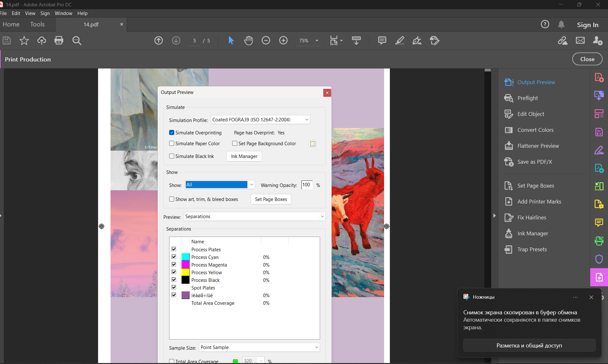Close Print Production toolbar
The height and width of the screenshot is (364, 608).
587,59
